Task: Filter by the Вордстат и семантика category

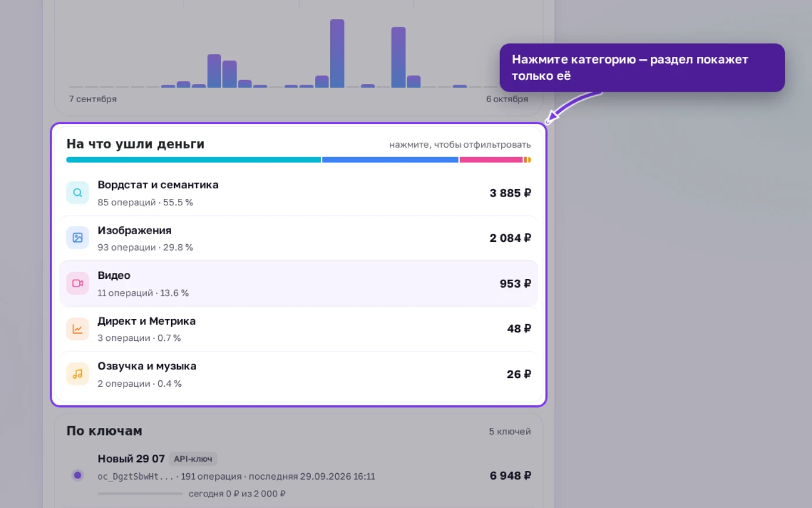Action: (x=299, y=193)
